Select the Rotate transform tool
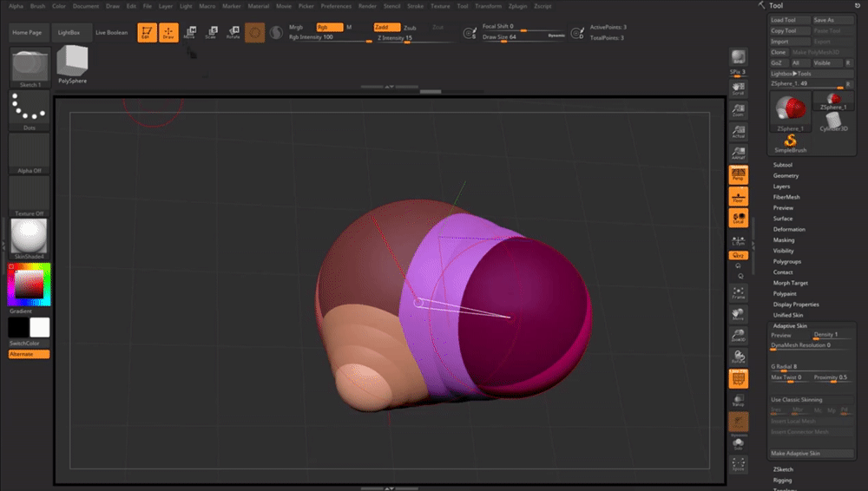 click(233, 32)
